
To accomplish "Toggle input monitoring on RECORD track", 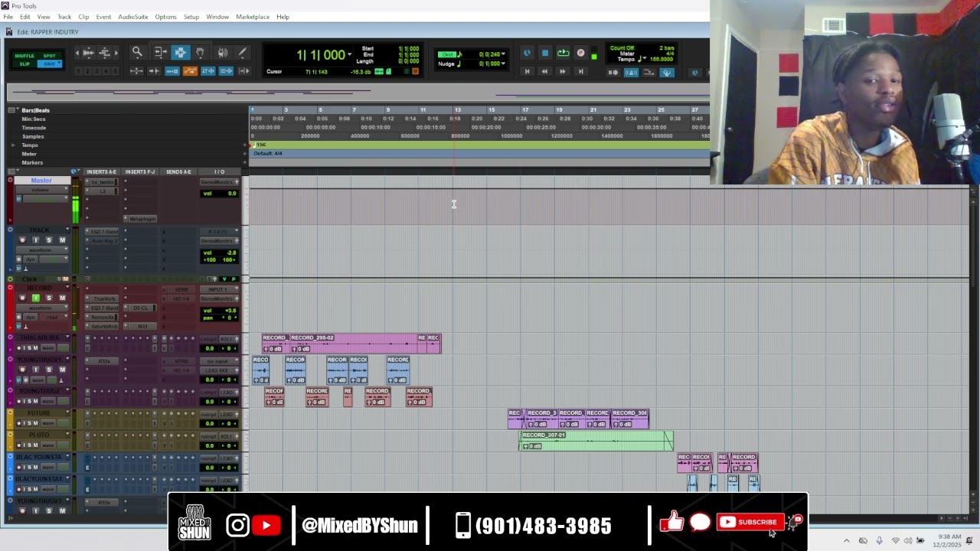I will point(35,298).
